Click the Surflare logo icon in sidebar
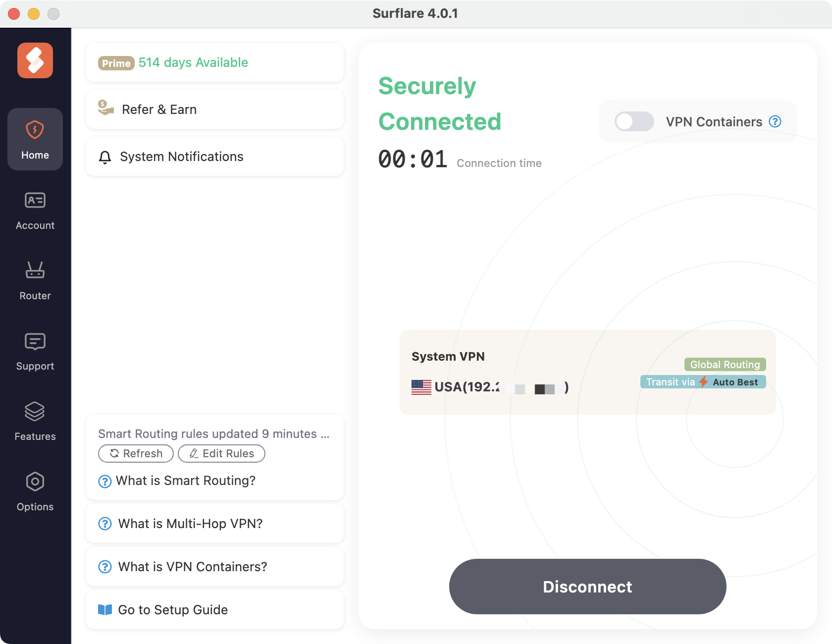The width and height of the screenshot is (832, 644). 35,60
